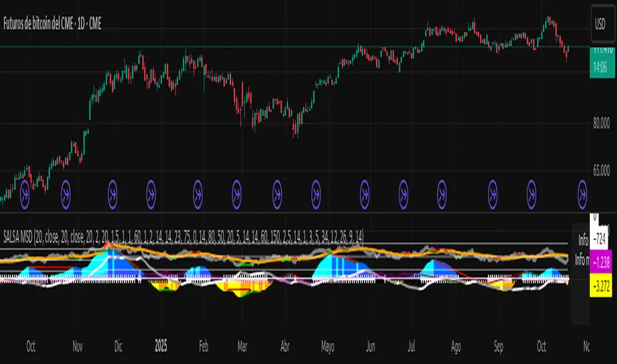Click the contract roll marker before Abr 2025
Viewport: 617px width, 364px height.
pyautogui.click(x=277, y=194)
